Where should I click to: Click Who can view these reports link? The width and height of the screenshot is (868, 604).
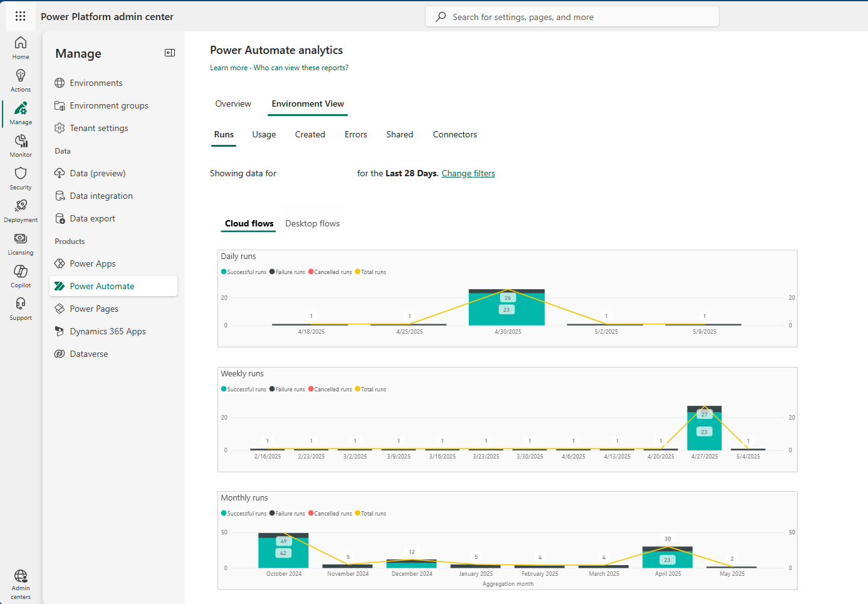301,67
